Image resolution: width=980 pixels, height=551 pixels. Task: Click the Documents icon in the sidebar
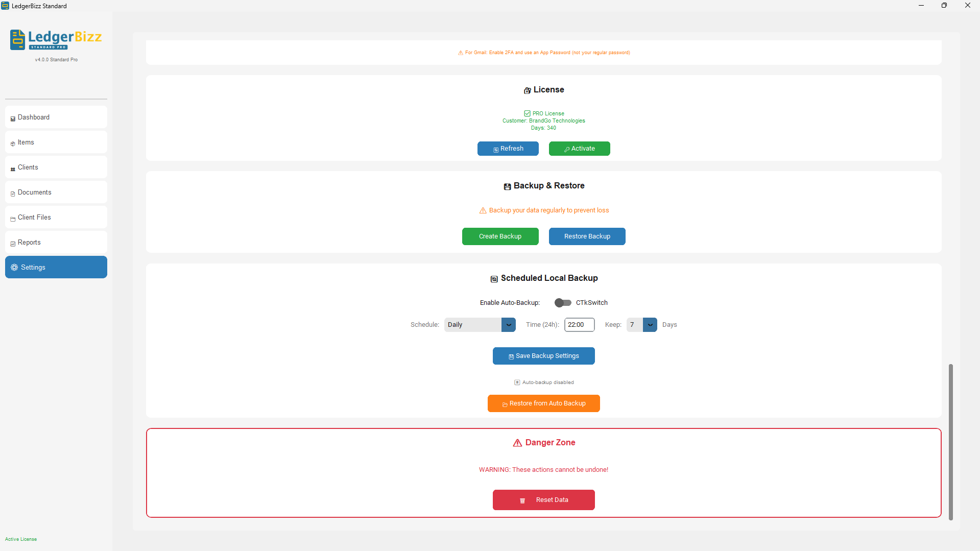[x=13, y=194]
